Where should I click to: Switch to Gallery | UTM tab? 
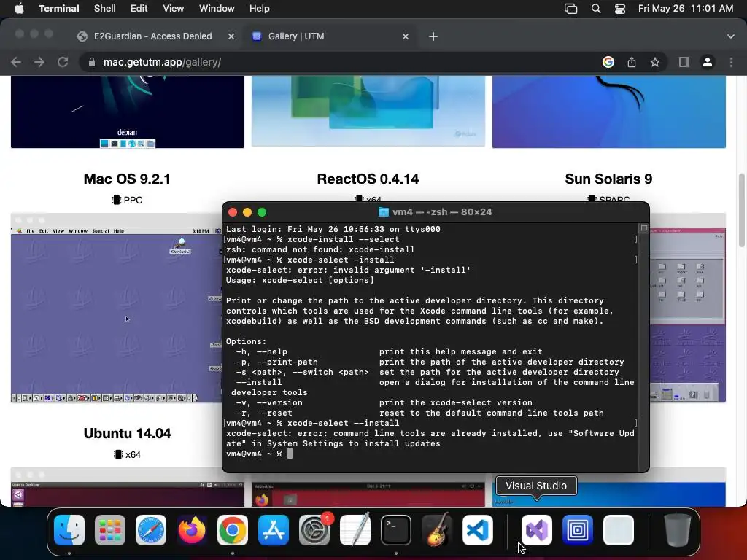[296, 36]
